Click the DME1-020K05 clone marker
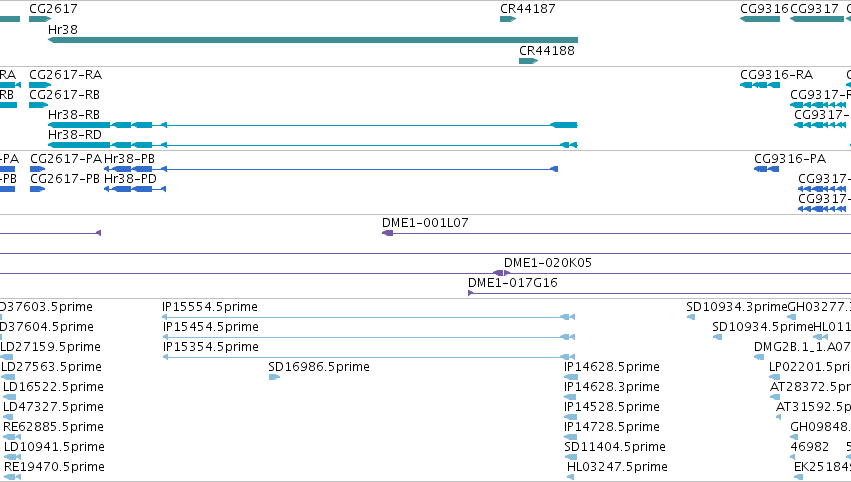Image resolution: width=851 pixels, height=482 pixels. [501, 273]
